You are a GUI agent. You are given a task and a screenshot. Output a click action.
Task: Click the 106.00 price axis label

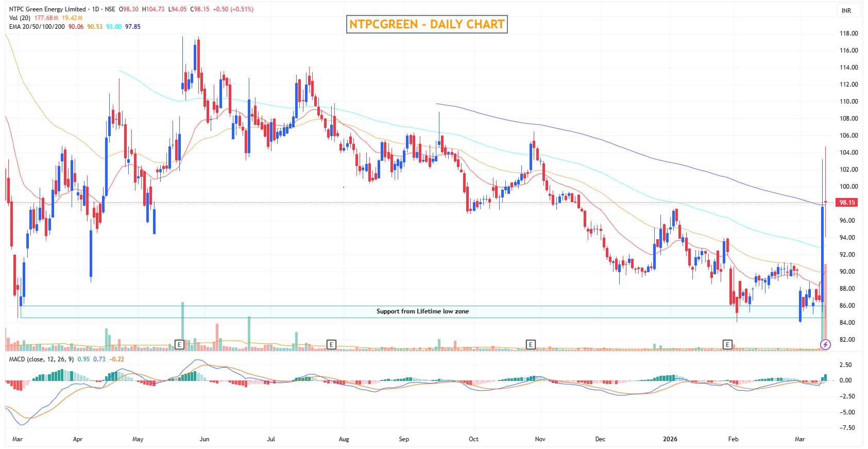coord(848,136)
